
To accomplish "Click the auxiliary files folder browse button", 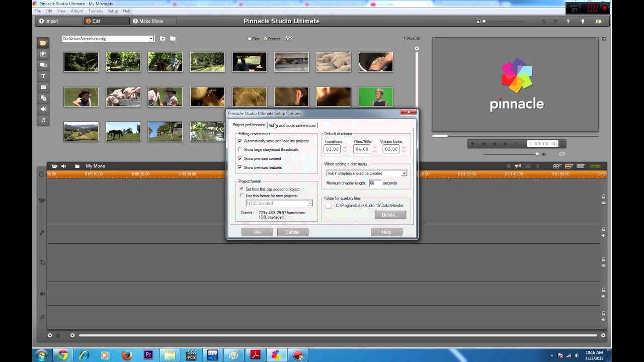I will point(329,206).
